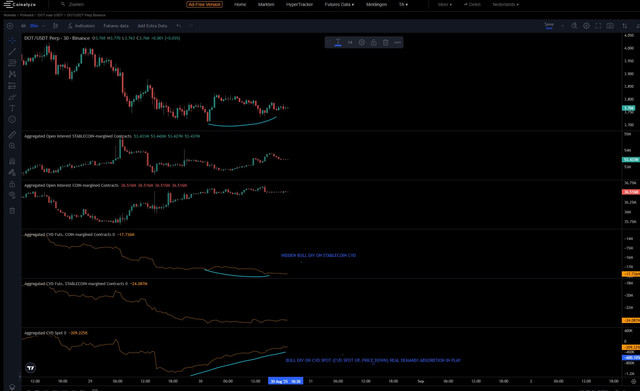Click the TradingView logo on chart
This screenshot has width=640, height=391.
coord(31,368)
